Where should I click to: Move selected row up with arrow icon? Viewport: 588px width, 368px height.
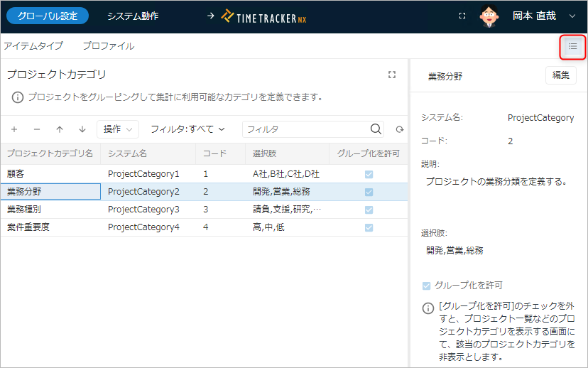click(60, 129)
